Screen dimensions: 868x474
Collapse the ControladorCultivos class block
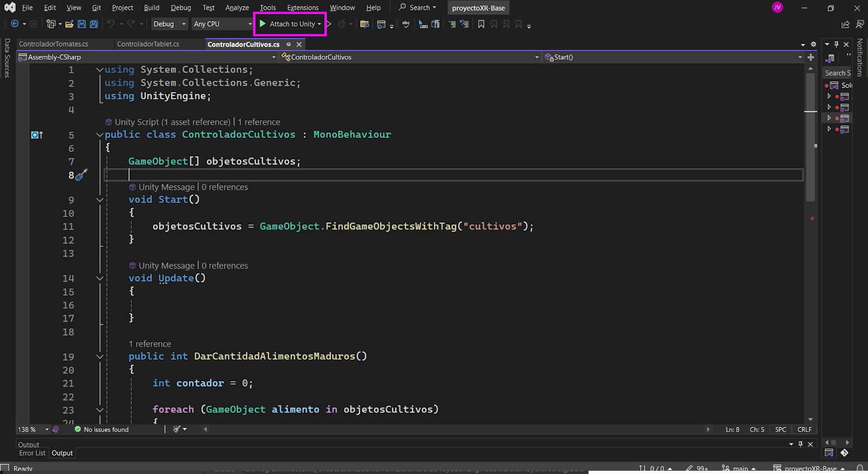pos(100,134)
